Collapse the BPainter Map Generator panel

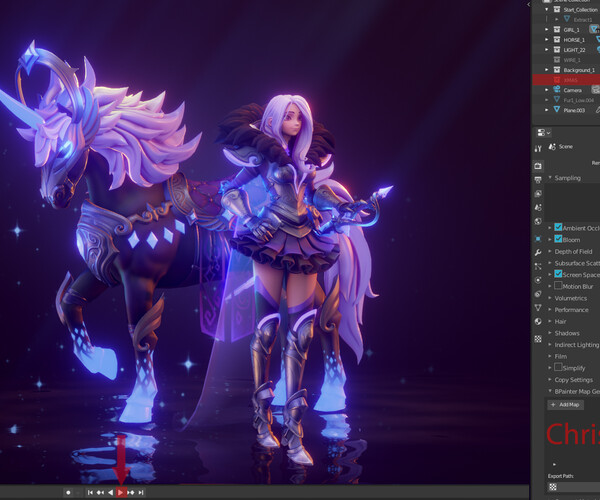point(550,391)
